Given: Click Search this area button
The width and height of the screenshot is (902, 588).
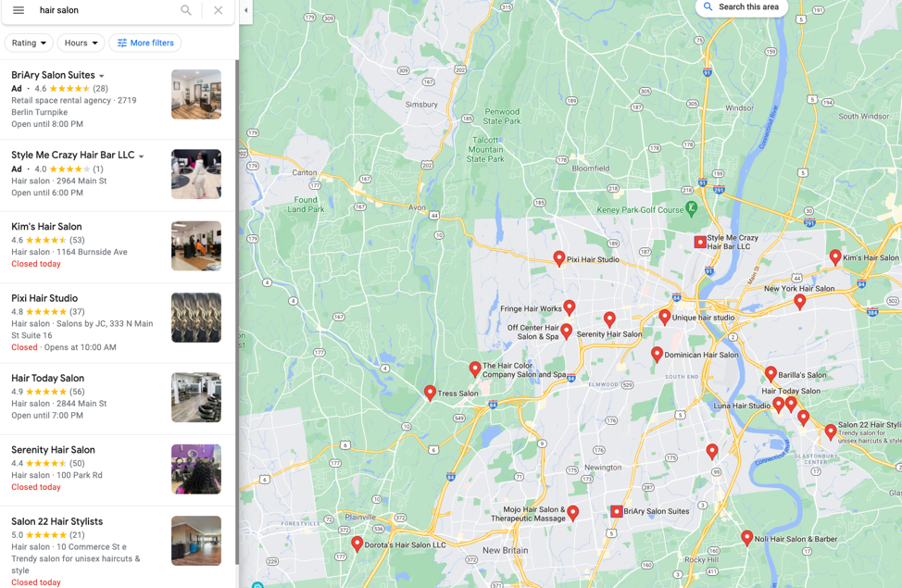Looking at the screenshot, I should click(x=742, y=6).
